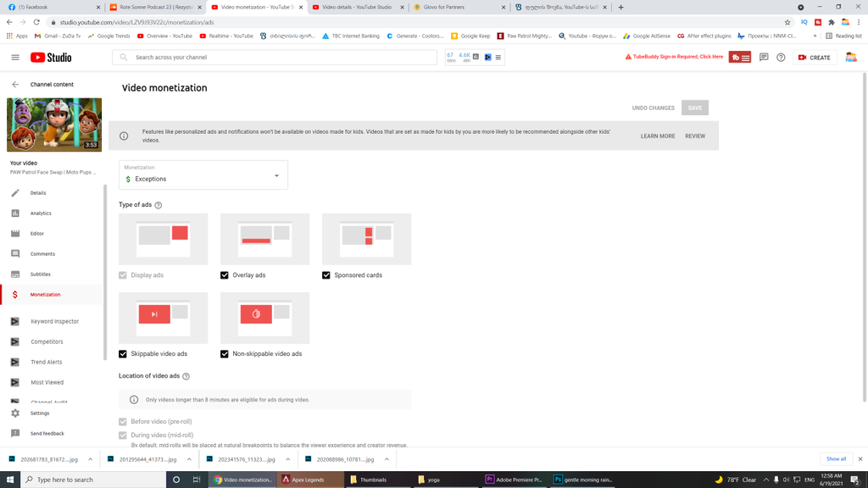Open Comments in the sidebar
Image resolution: width=868 pixels, height=488 pixels.
pos(42,254)
